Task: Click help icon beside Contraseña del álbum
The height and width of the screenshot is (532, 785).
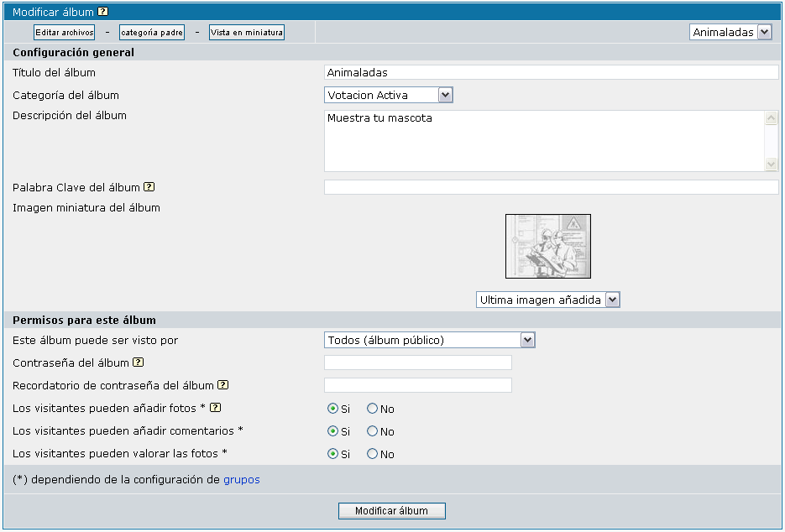Action: coord(138,362)
